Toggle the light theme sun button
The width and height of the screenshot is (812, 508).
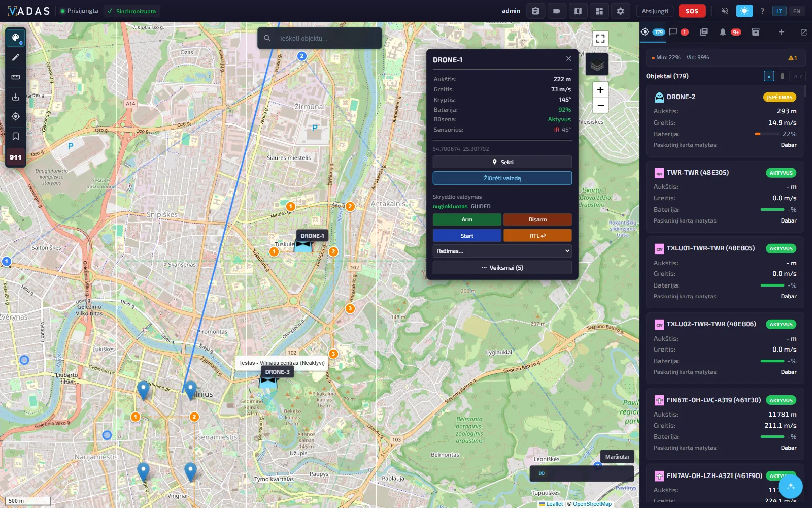coord(744,11)
